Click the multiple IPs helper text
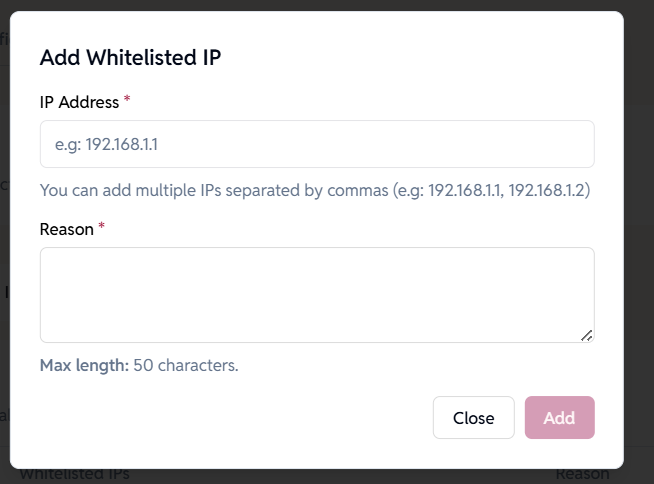Screen dimensions: 654x484 tap(314, 190)
